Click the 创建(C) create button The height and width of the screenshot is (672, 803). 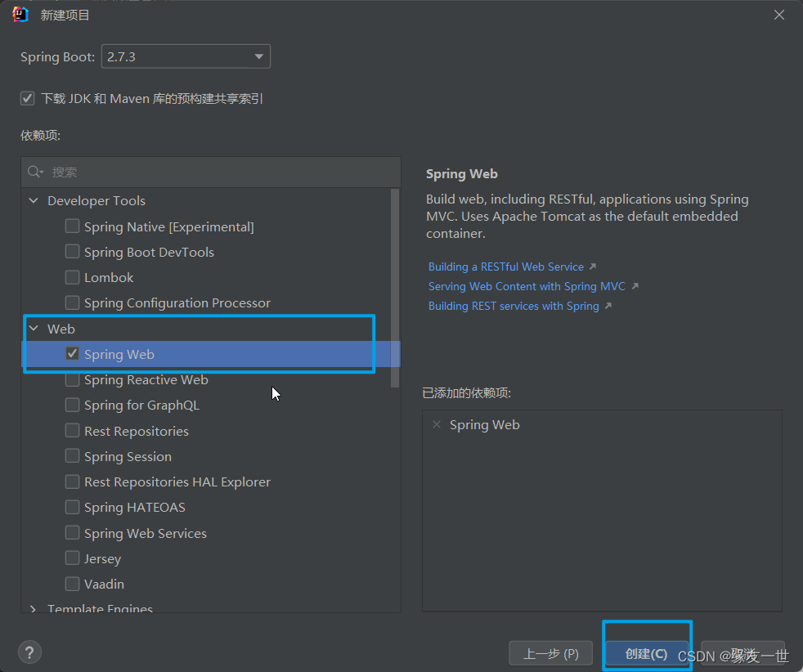(647, 653)
